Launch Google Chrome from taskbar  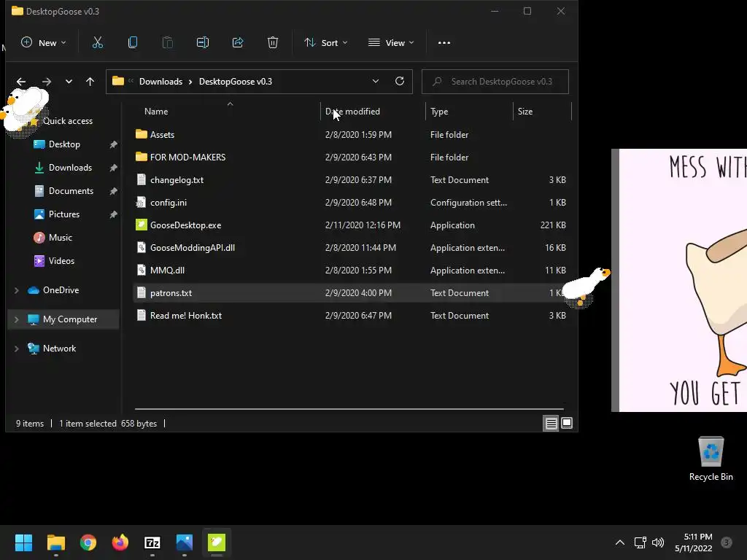pyautogui.click(x=88, y=542)
